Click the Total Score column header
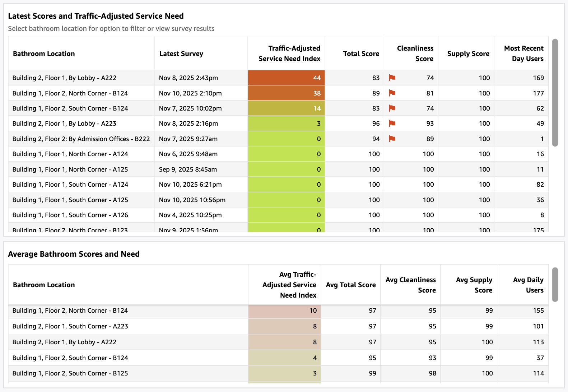 point(361,53)
